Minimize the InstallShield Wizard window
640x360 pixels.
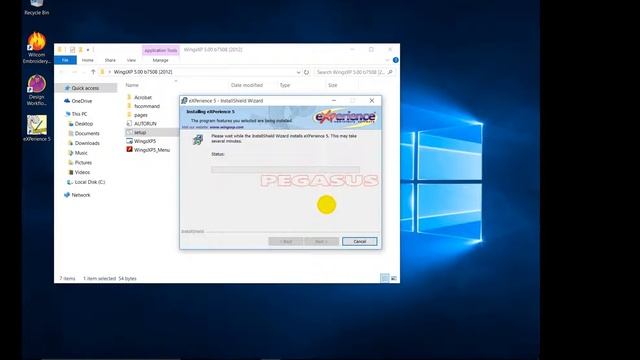click(x=334, y=100)
